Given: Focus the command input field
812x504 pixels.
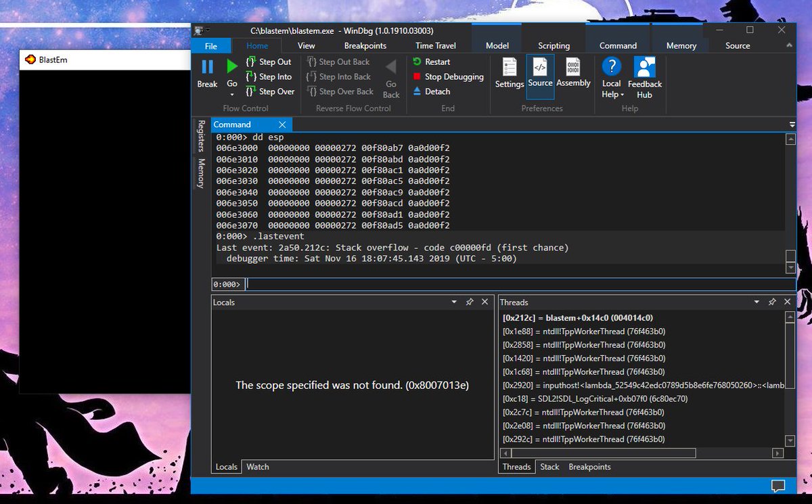Looking at the screenshot, I should (x=519, y=284).
